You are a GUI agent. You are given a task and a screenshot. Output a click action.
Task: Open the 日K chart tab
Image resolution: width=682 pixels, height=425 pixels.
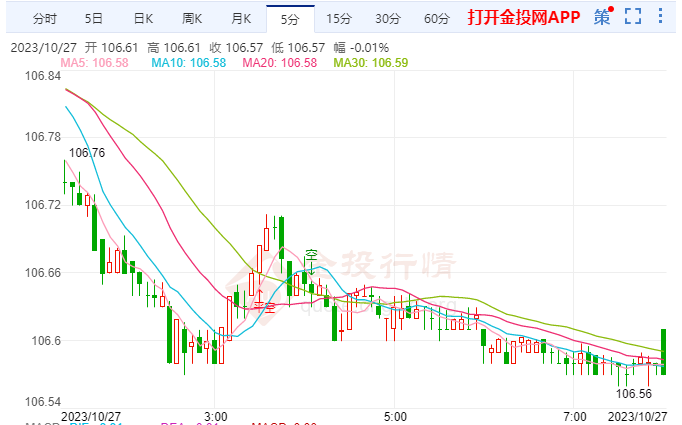click(143, 19)
